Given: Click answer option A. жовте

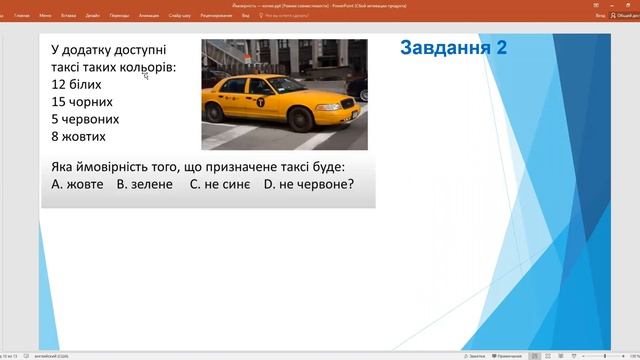Looking at the screenshot, I should [77, 184].
